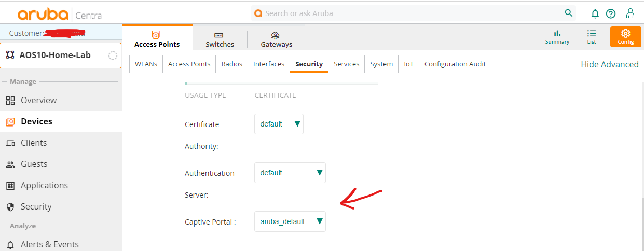This screenshot has width=644, height=251.
Task: Expand Certificate Authority default dropdown
Action: [279, 124]
